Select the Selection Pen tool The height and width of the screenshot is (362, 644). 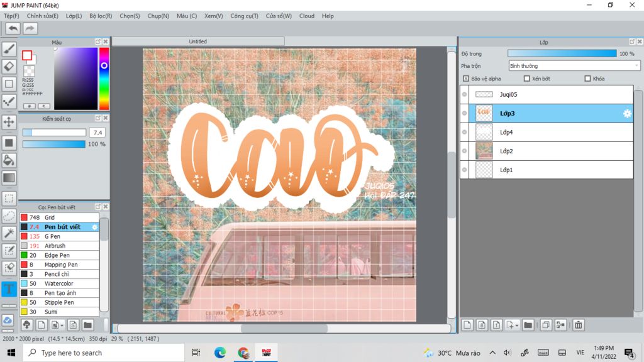9,251
